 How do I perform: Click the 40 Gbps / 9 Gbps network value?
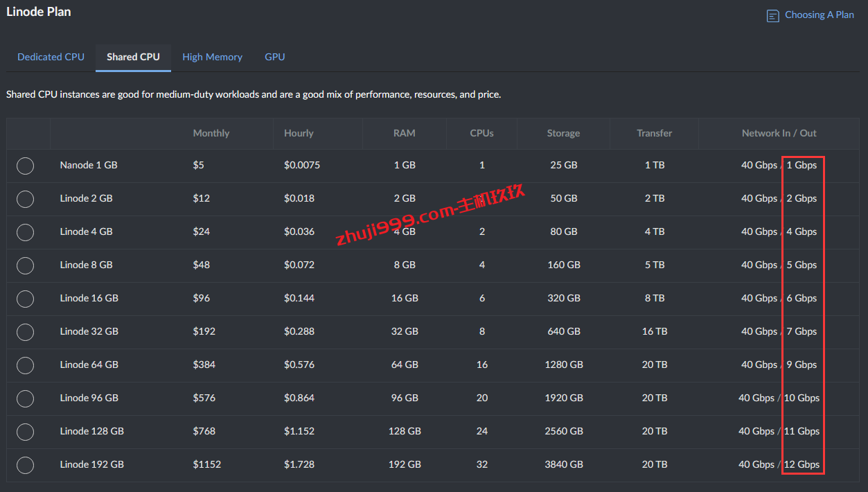779,364
